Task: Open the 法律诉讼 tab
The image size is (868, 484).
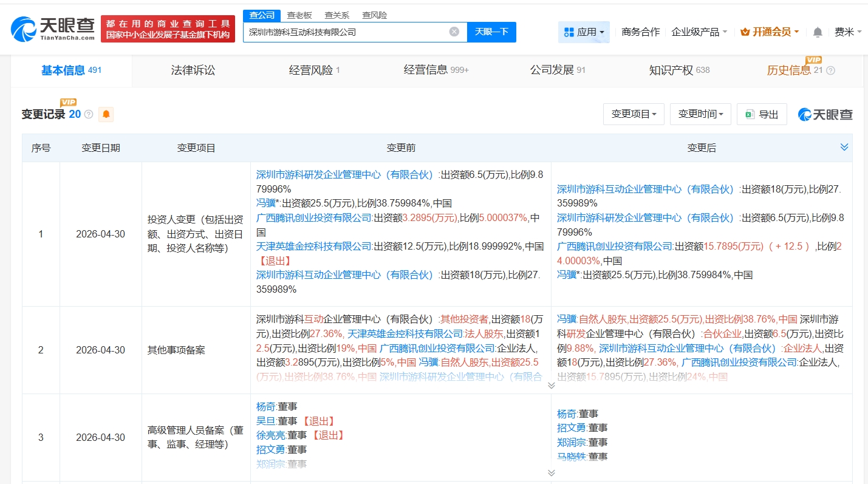Action: pos(193,70)
